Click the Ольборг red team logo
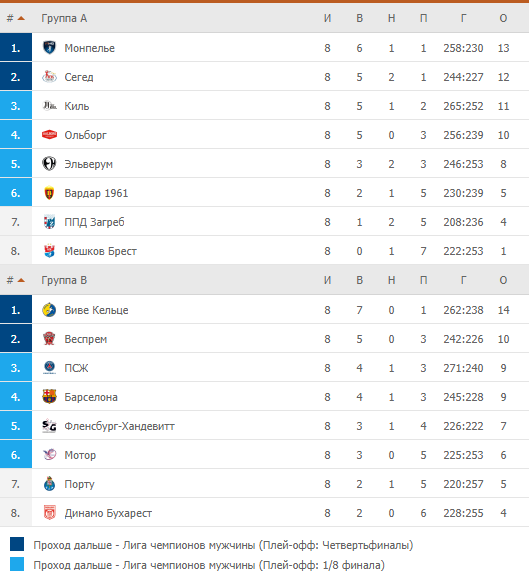The width and height of the screenshot is (529, 580). [x=49, y=135]
